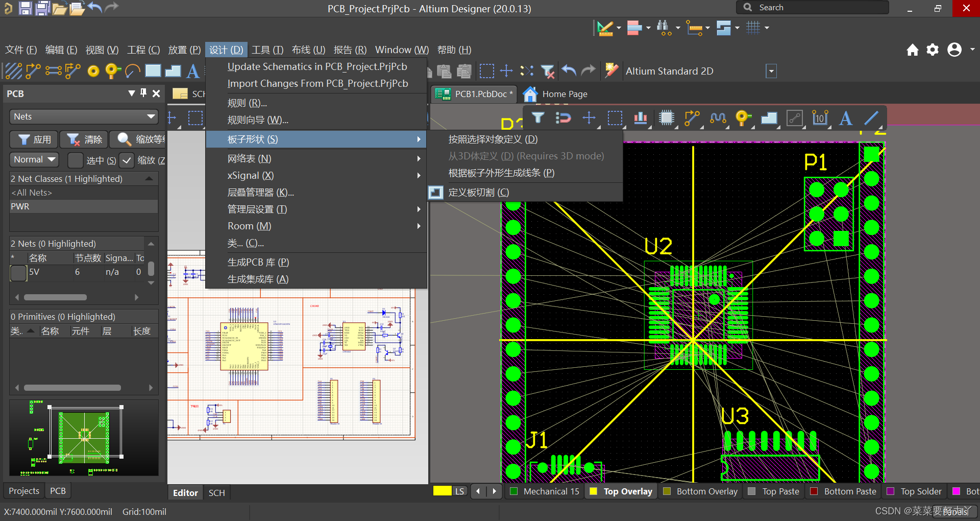Open the 工具 (T) menu
This screenshot has height=521, width=980.
267,50
